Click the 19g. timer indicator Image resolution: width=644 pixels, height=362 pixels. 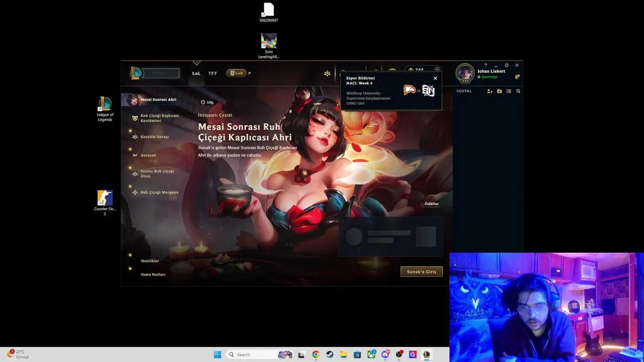(207, 102)
